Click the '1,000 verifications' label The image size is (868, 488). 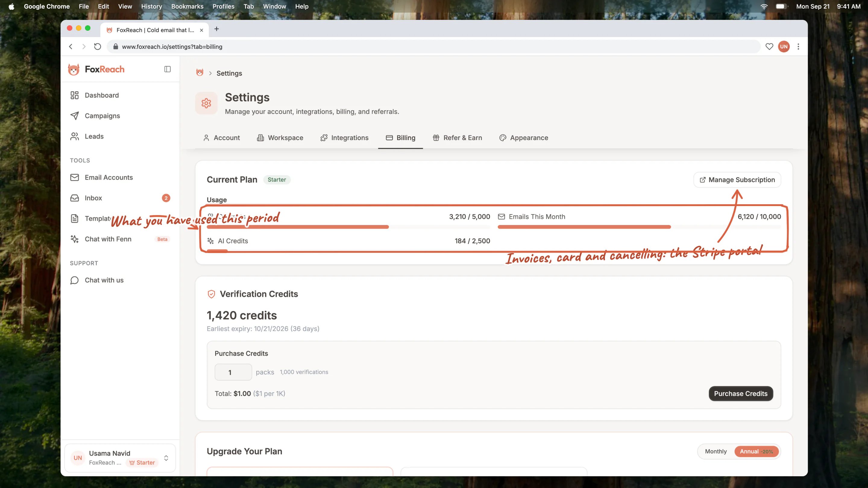[x=304, y=372]
